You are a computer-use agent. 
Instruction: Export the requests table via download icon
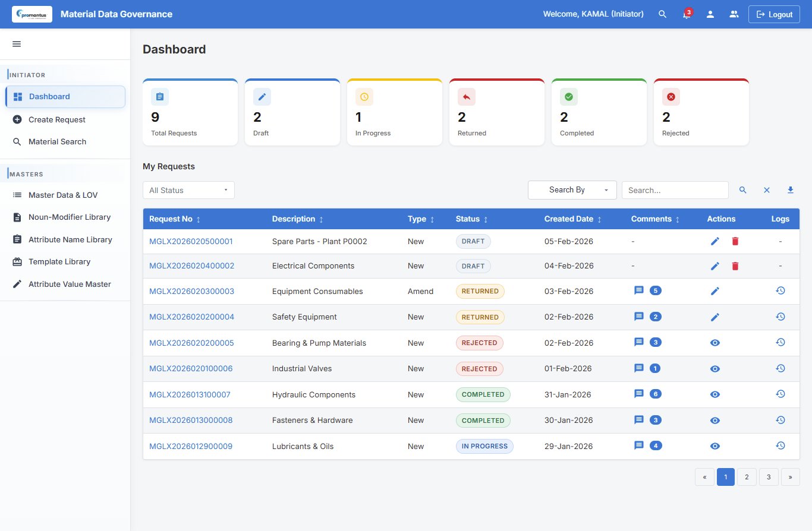(790, 189)
